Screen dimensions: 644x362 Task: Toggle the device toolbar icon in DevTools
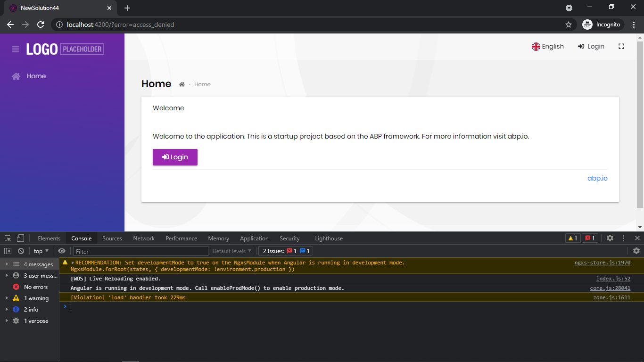coord(20,238)
